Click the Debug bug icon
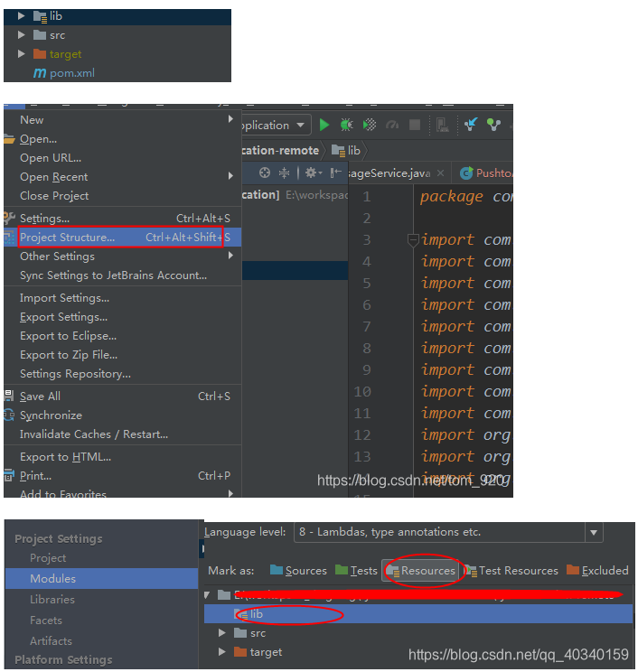Image resolution: width=638 pixels, height=672 pixels. (x=346, y=125)
